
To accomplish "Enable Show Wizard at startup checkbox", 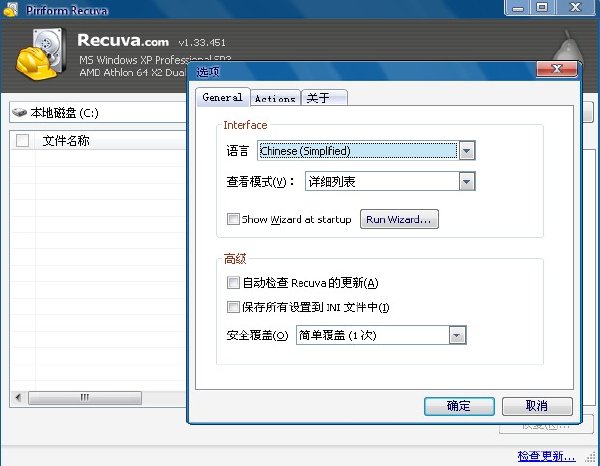I will click(x=233, y=219).
